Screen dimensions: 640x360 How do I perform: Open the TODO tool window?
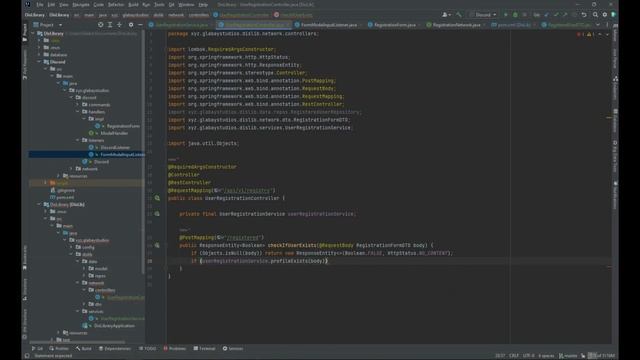pyautogui.click(x=147, y=349)
